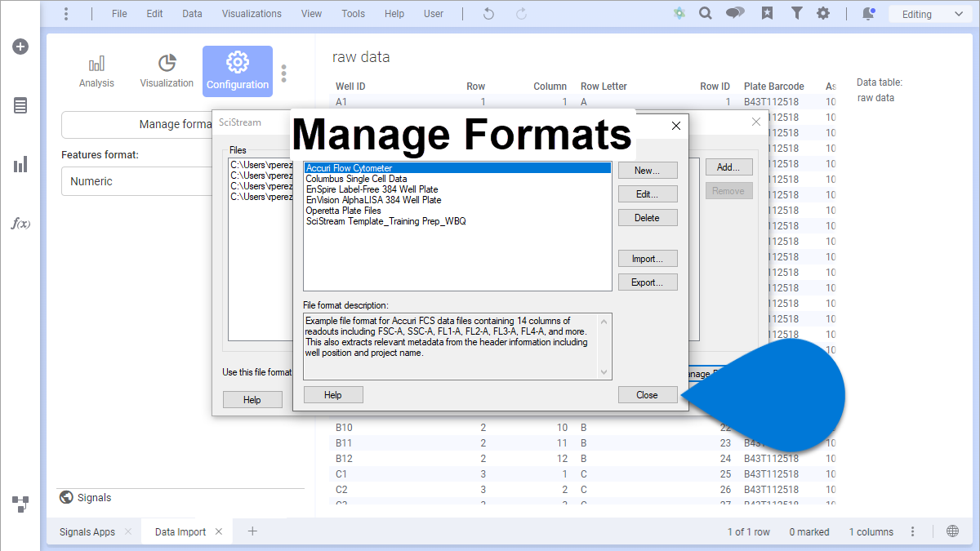The height and width of the screenshot is (551, 980).
Task: Open the collaboration chat icon
Action: click(735, 14)
